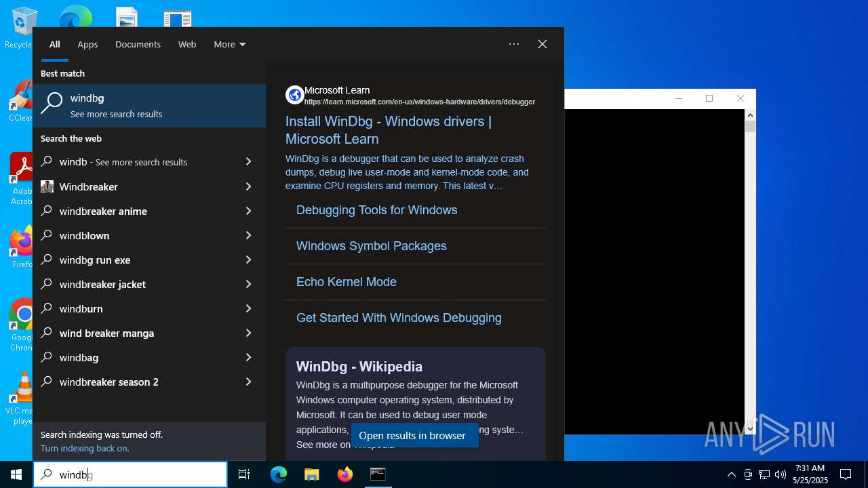Viewport: 868px width, 488px height.
Task: Click the learn.microsoft.com URL text
Action: tap(420, 102)
